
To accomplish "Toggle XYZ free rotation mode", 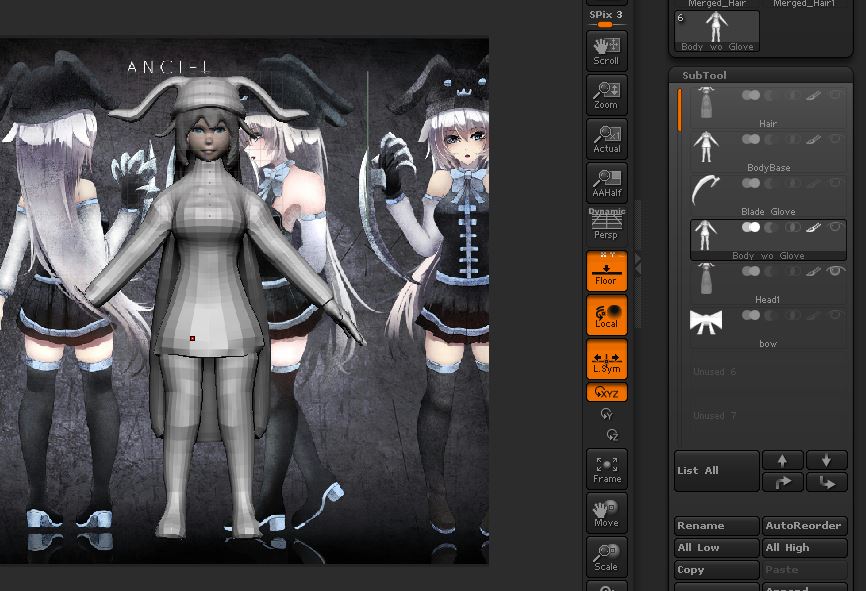I will click(x=606, y=393).
